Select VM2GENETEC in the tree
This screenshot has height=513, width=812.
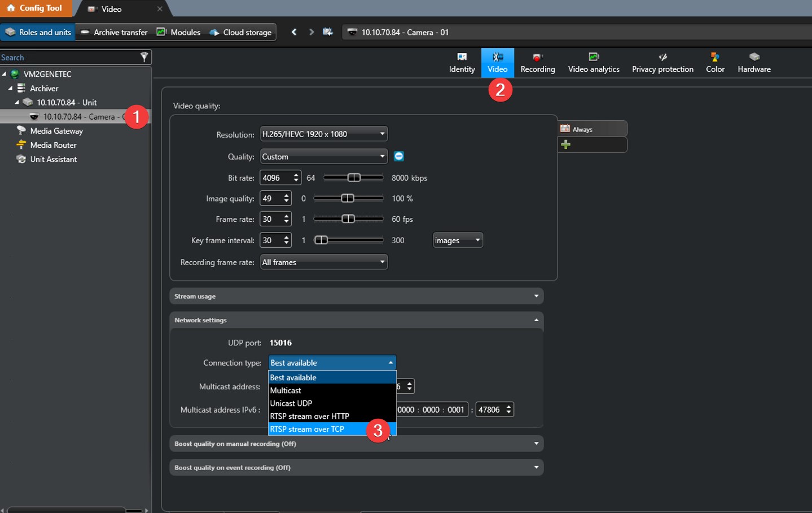[x=47, y=74]
